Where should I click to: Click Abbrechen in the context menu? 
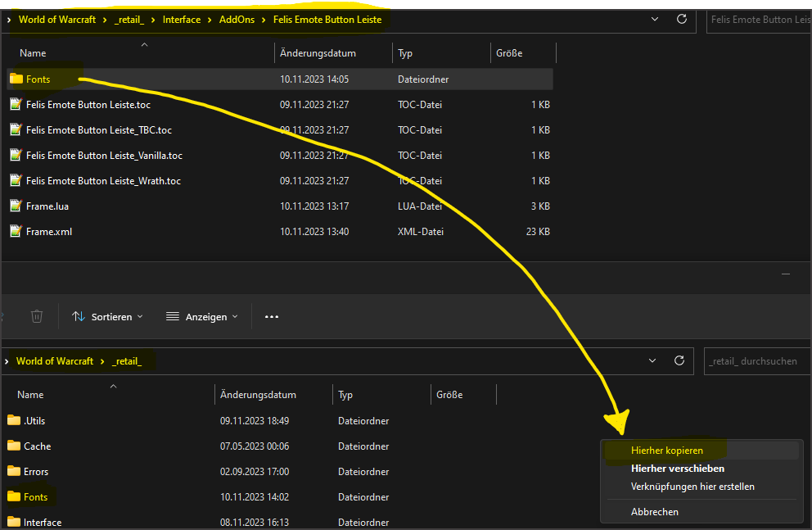click(x=654, y=512)
